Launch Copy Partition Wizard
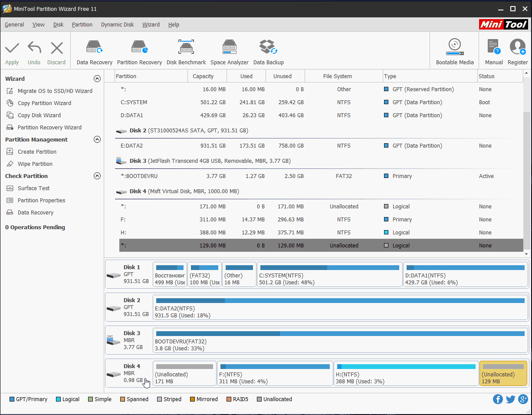This screenshot has height=415, width=532. click(x=44, y=103)
